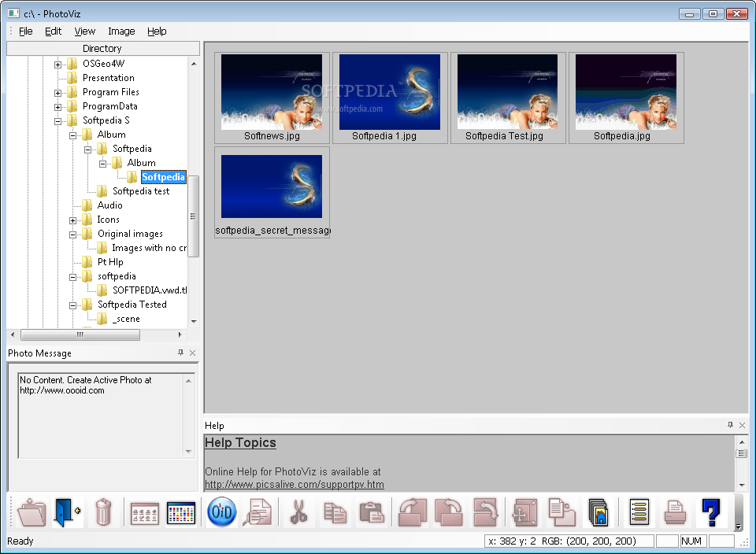
Task: Click the rotate left icon
Action: (x=448, y=512)
